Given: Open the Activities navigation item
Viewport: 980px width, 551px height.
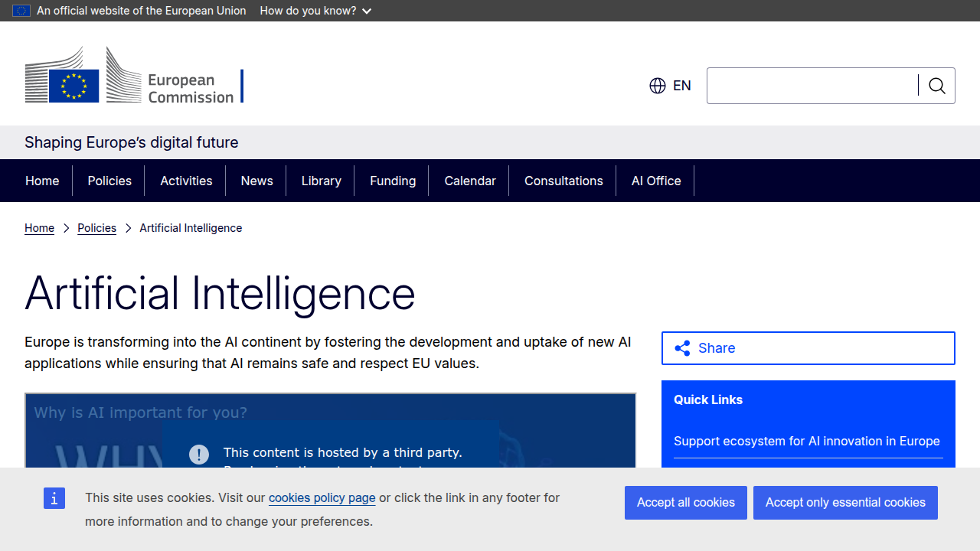Looking at the screenshot, I should coord(186,181).
